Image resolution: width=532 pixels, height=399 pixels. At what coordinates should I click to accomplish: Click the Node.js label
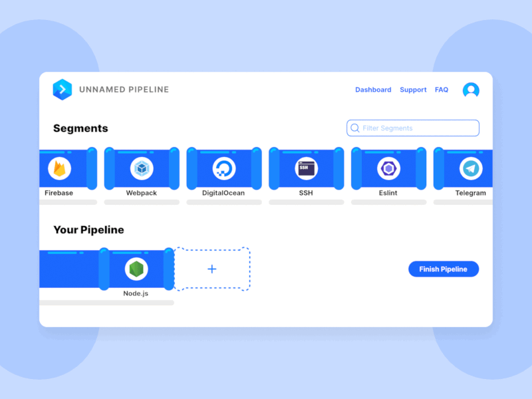click(x=136, y=293)
